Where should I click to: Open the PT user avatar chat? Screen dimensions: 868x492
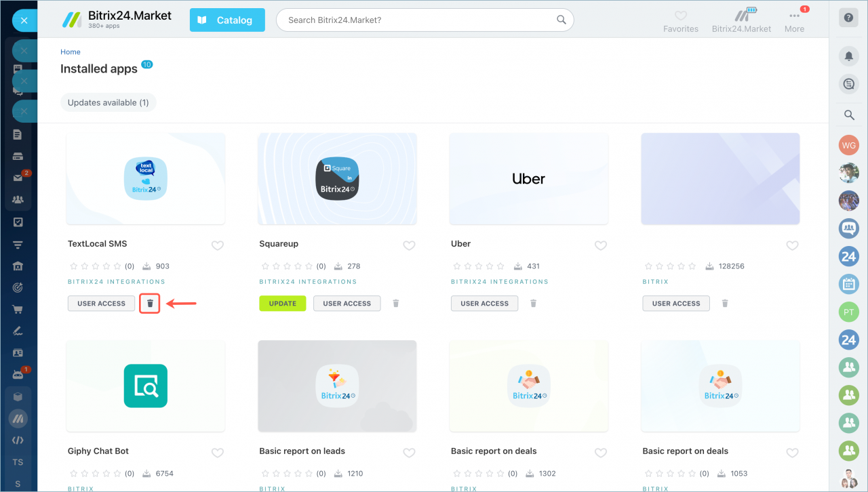pyautogui.click(x=849, y=312)
